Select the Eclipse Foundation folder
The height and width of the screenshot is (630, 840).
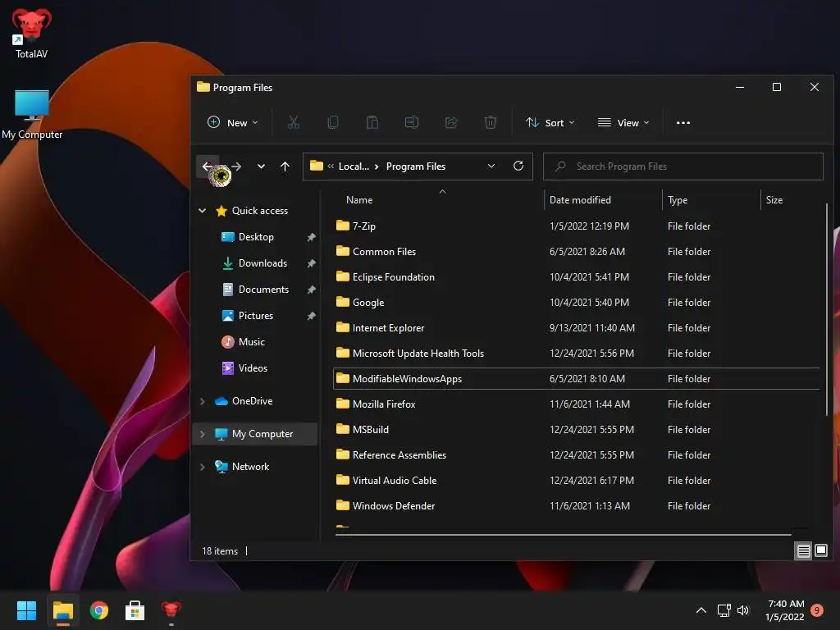(576, 277)
